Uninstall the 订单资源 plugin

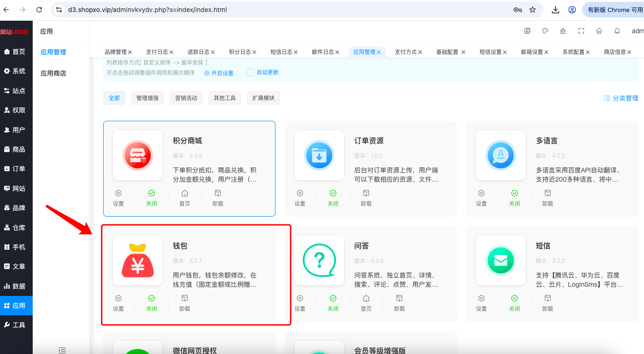[366, 198]
